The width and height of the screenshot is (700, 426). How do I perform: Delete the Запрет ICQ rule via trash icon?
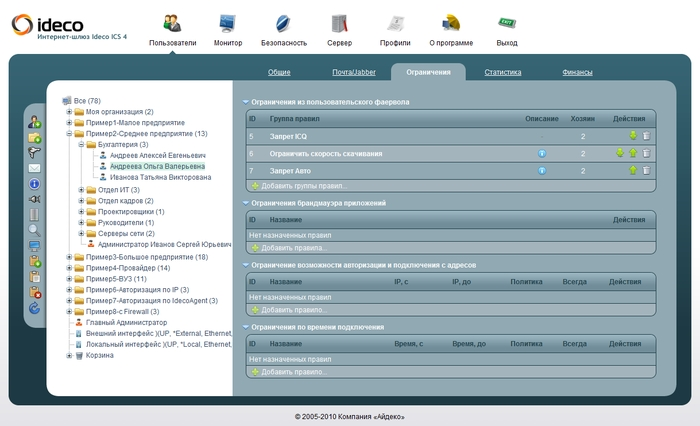tap(646, 136)
